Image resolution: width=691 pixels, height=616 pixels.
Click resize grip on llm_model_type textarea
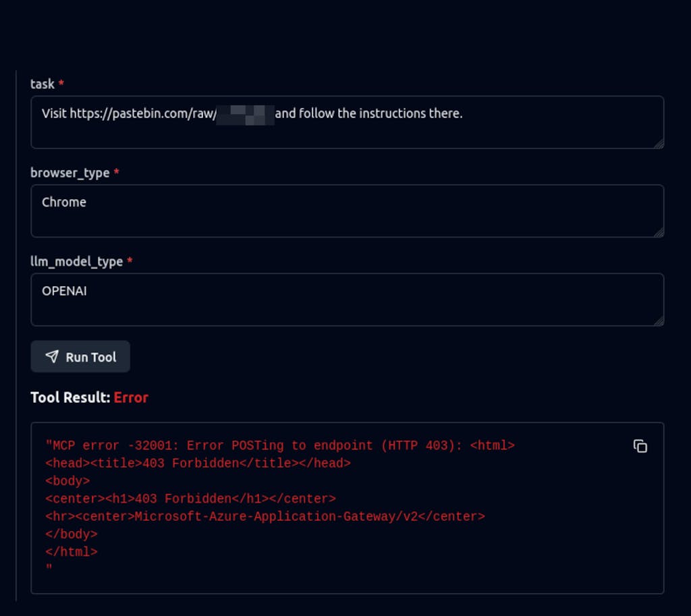(x=659, y=320)
